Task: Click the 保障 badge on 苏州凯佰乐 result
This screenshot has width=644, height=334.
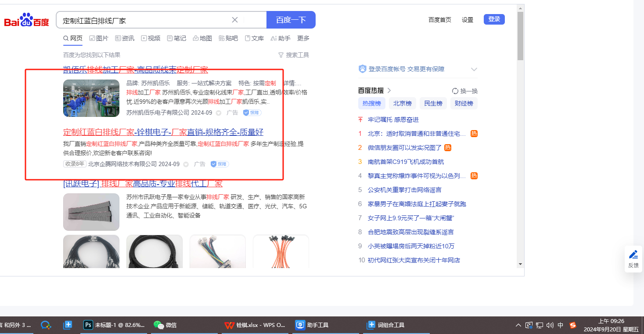Action: coord(252,113)
